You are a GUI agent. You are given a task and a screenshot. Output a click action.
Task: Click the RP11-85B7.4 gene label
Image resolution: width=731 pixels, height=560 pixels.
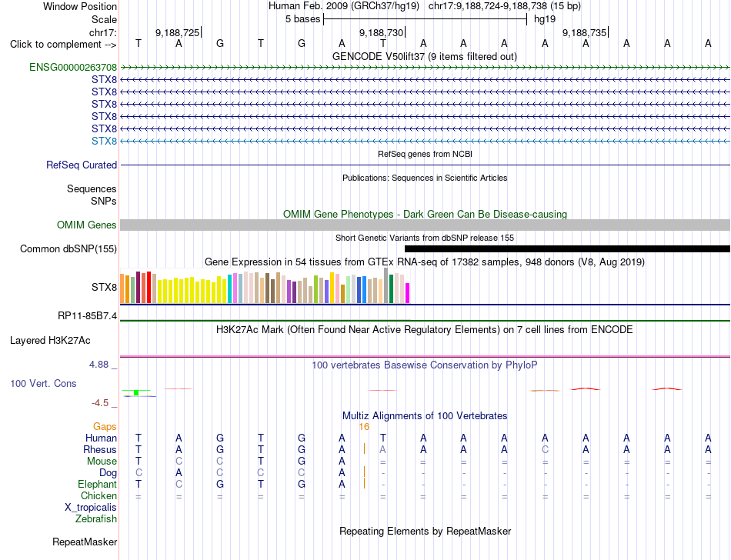[x=87, y=316]
